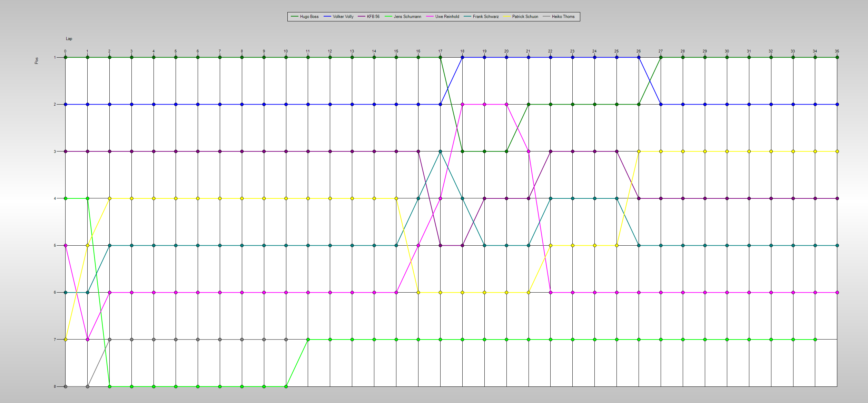
Task: Select Uwe Reinhold's start point at lap 0, position 5
Action: coord(66,245)
